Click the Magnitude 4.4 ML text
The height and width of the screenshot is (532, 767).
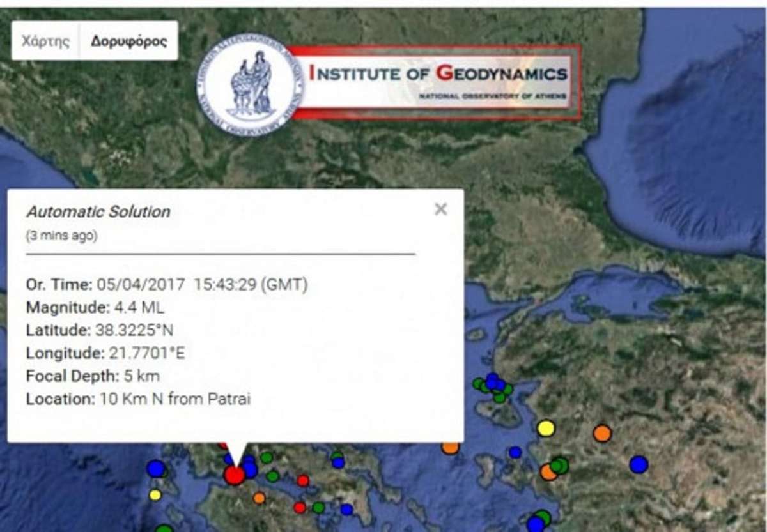coord(95,307)
